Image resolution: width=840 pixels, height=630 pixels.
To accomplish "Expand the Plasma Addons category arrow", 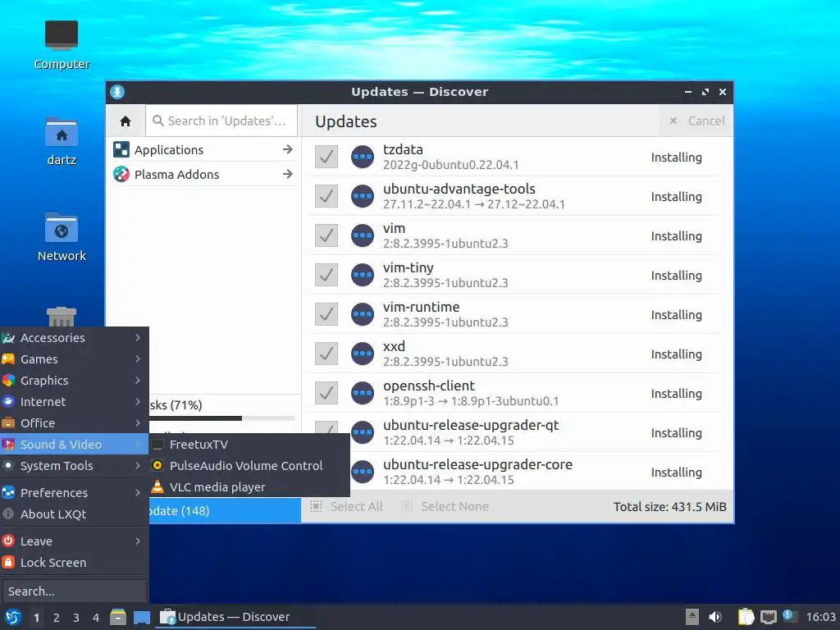I will pos(288,174).
